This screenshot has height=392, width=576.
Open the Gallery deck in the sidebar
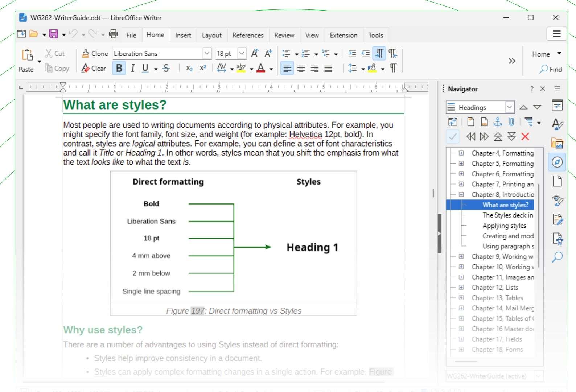pos(557,143)
